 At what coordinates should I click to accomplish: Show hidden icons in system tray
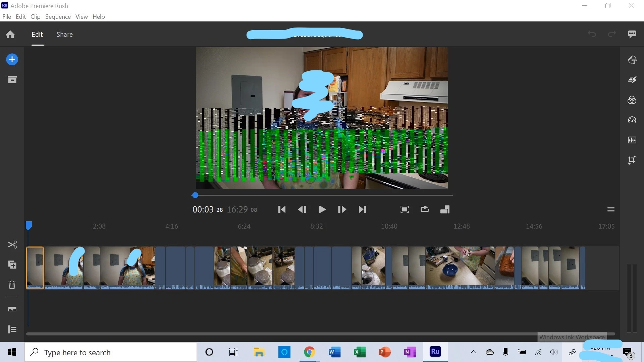(x=473, y=352)
